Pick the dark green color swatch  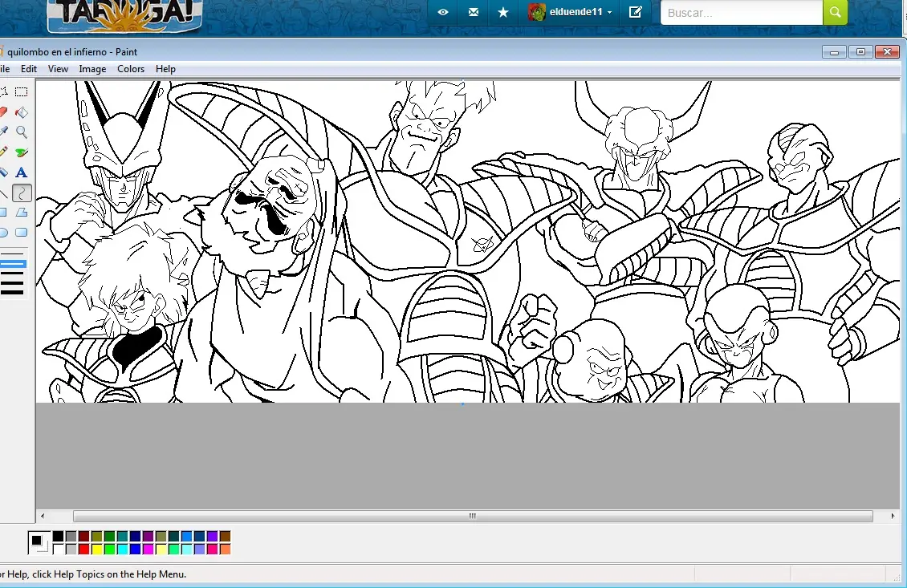click(x=110, y=536)
